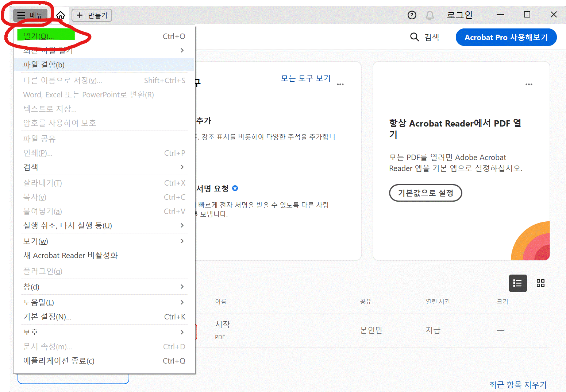Close the Acrobat window
The width and height of the screenshot is (566, 392).
tap(554, 15)
